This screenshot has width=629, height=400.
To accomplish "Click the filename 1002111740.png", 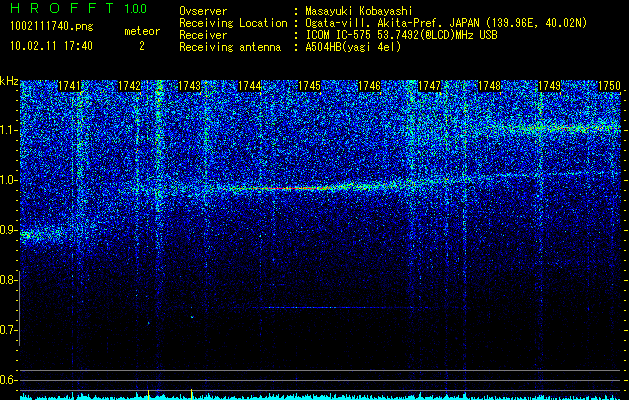I will [x=52, y=27].
